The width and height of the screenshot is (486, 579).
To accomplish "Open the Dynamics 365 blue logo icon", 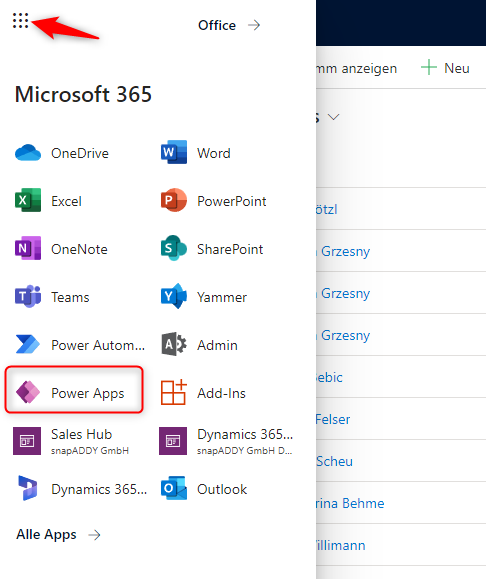I will point(28,488).
